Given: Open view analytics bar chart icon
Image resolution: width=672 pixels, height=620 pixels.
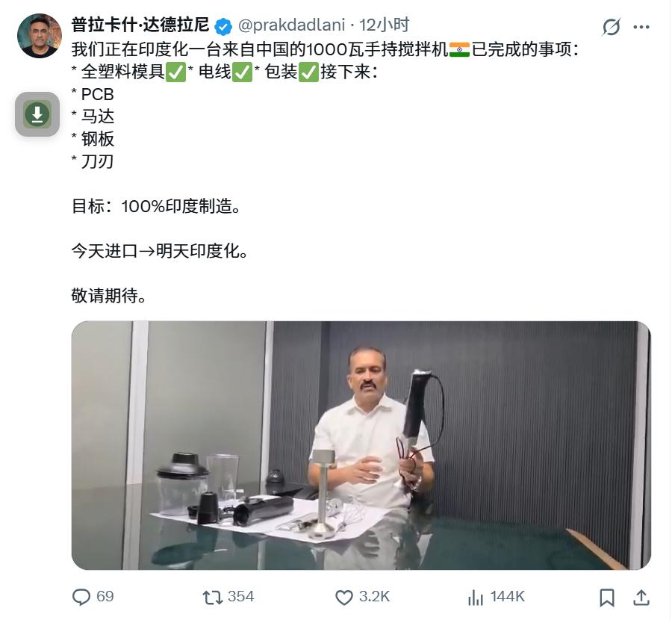Looking at the screenshot, I should point(476,598).
